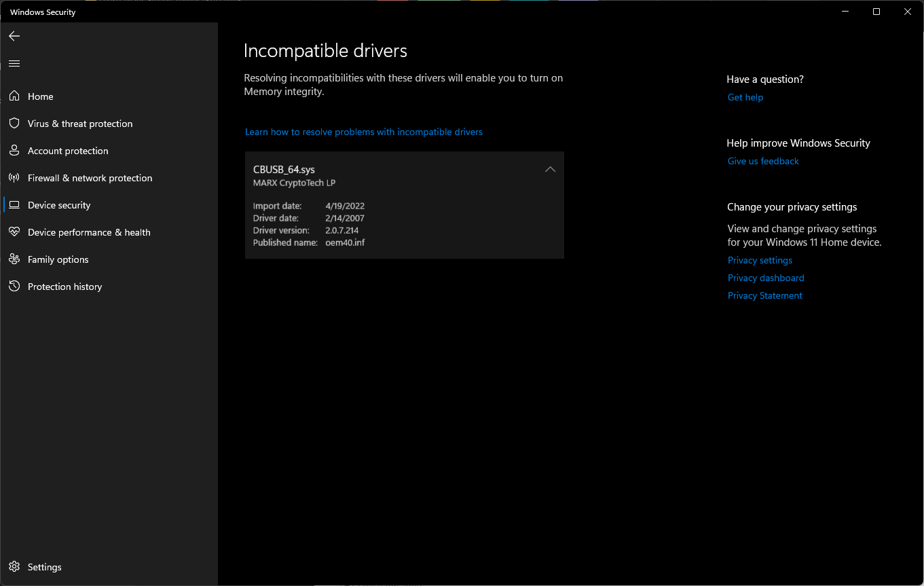The image size is (924, 586).
Task: Open the Privacy dashboard
Action: pos(765,278)
